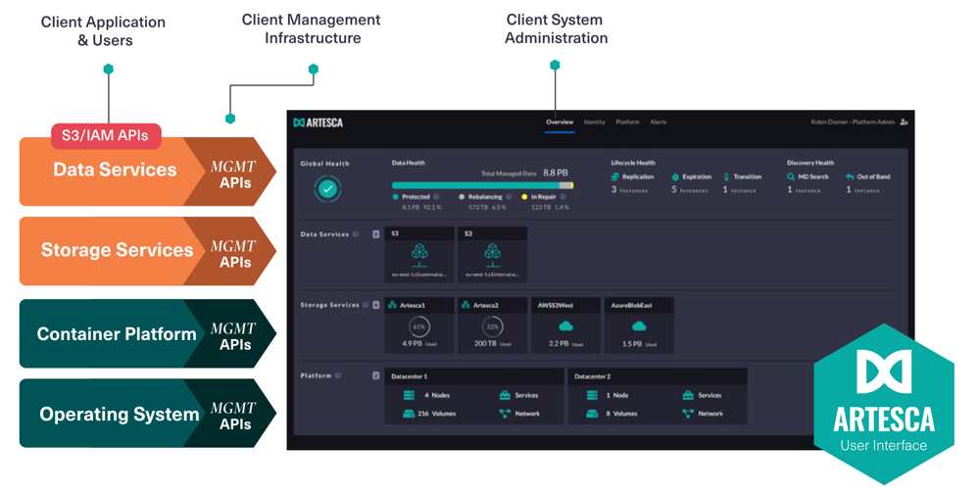Open the user account icon beside Platform Admin
The width and height of the screenshot is (980, 497).
(x=904, y=122)
